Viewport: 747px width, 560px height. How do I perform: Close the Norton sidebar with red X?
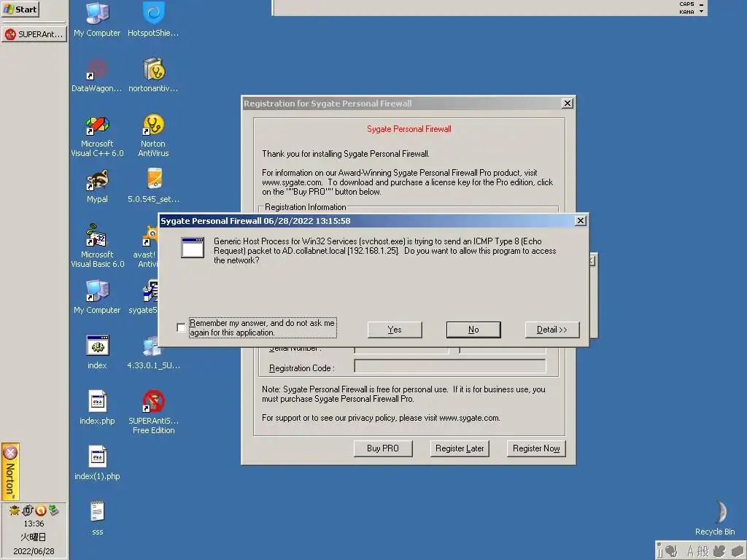tap(10, 452)
